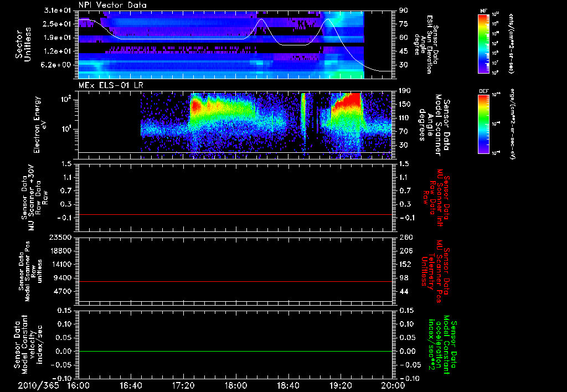Click the 20:00 time axis label
This screenshot has height=392, width=567.
coord(393,385)
